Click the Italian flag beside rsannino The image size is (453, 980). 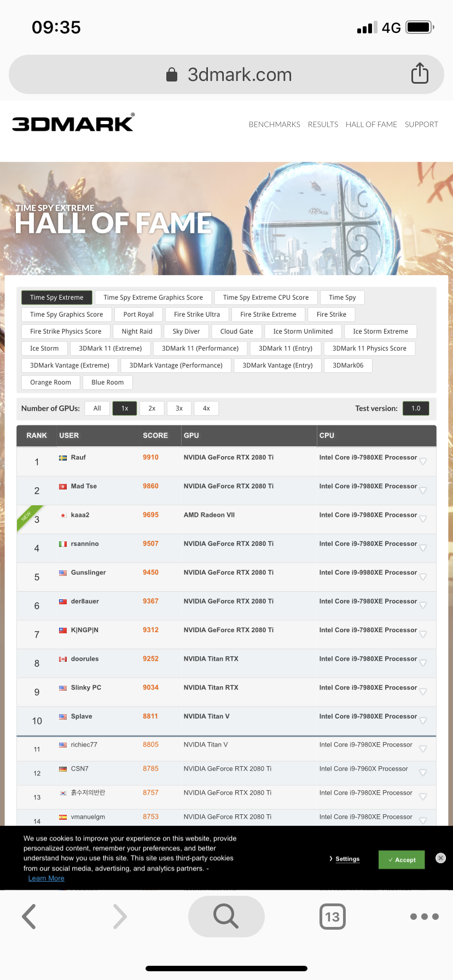pyautogui.click(x=63, y=544)
